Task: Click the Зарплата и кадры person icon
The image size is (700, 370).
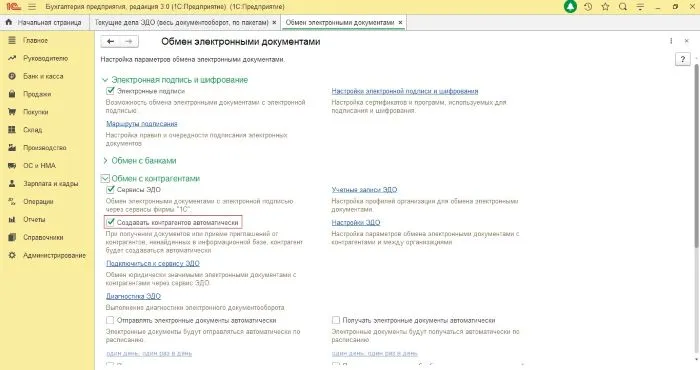Action: pos(12,183)
